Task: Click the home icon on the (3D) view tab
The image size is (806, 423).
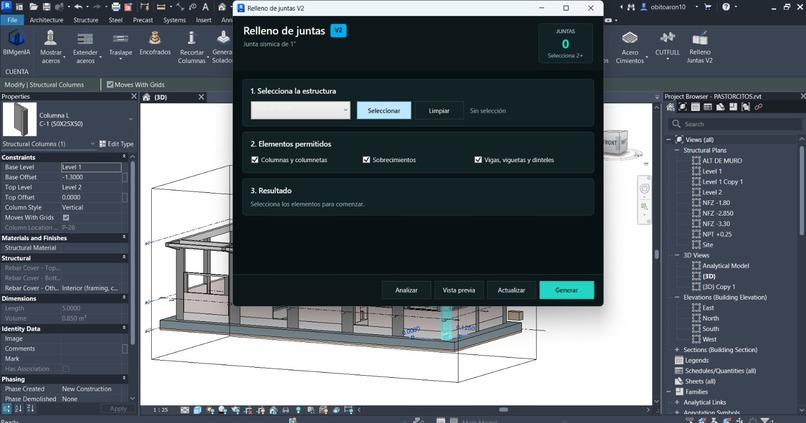Action: pos(146,97)
